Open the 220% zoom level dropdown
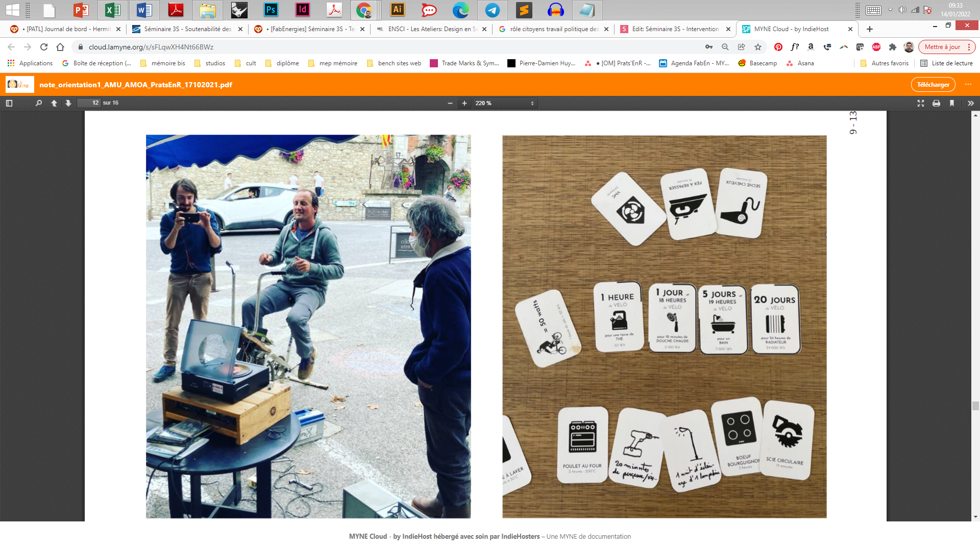 (504, 103)
